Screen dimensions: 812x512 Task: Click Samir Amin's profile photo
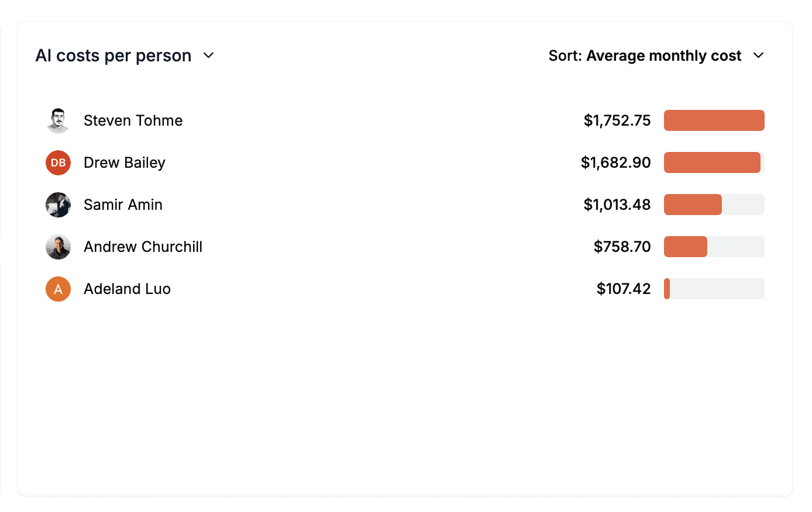58,205
